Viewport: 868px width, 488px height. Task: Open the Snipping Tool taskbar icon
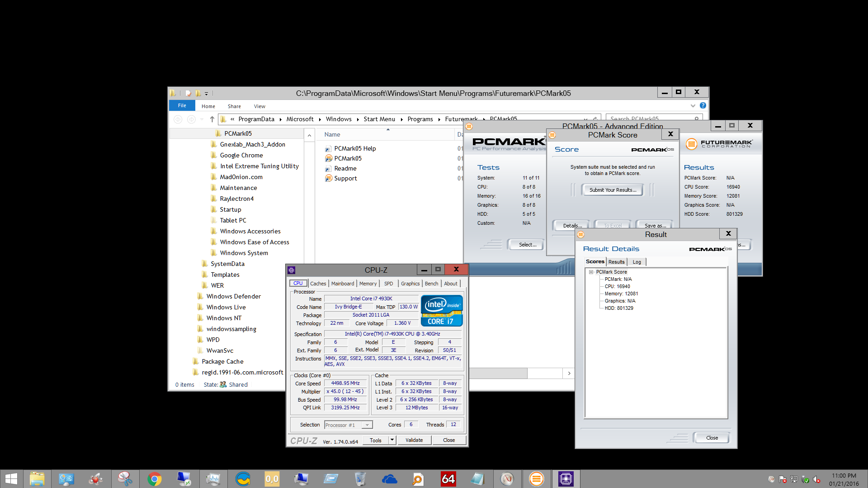coord(125,479)
